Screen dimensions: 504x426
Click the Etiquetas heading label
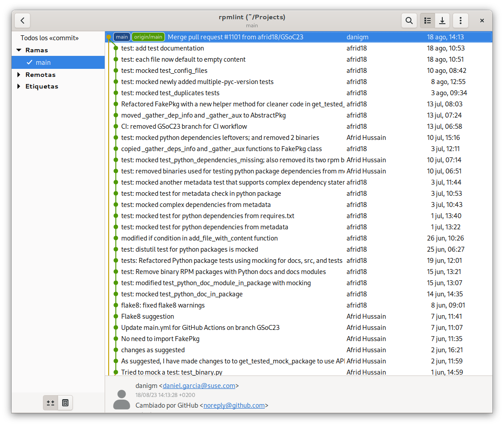coord(42,86)
